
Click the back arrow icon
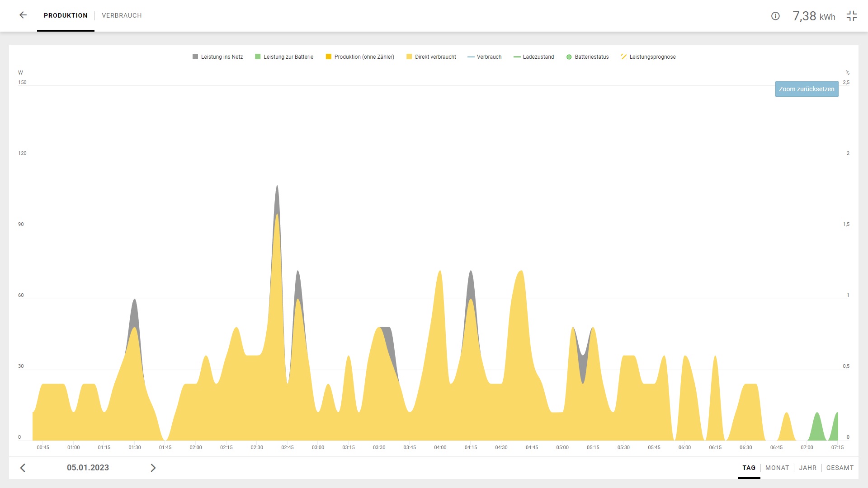click(23, 15)
